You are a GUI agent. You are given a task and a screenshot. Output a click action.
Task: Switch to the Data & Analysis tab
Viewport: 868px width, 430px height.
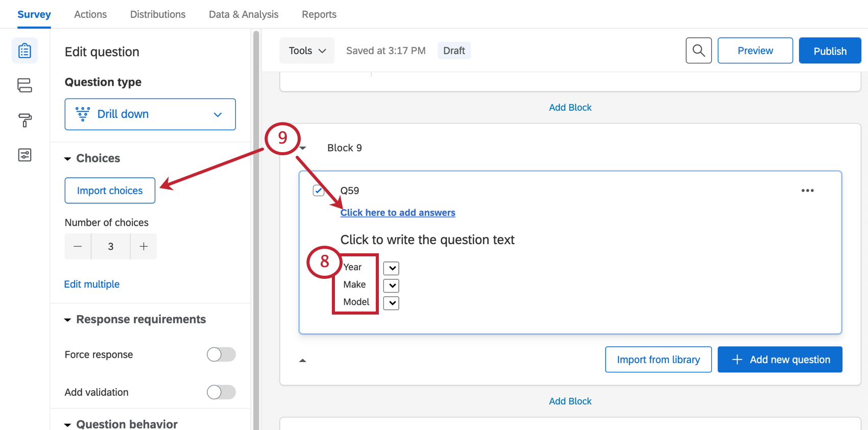[x=244, y=14]
